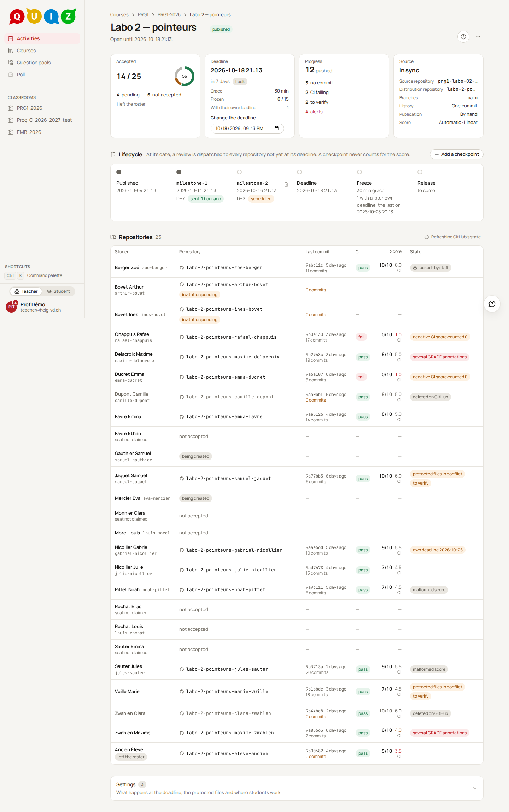509x812 pixels.
Task: Click the EMB-2026 classroom icon
Action: [x=11, y=132]
